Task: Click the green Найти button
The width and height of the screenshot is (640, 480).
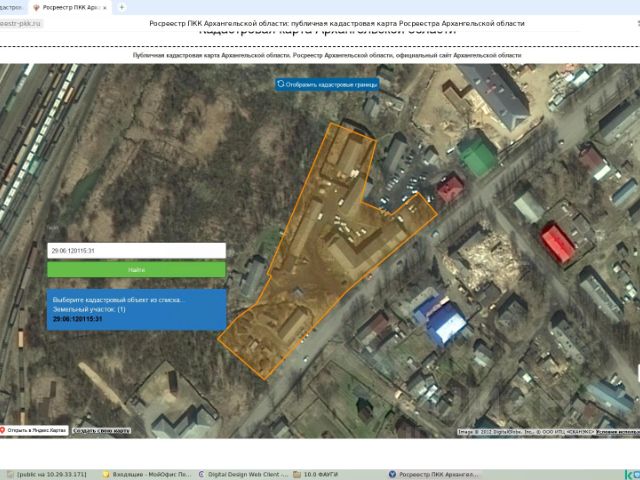Action: pyautogui.click(x=136, y=270)
